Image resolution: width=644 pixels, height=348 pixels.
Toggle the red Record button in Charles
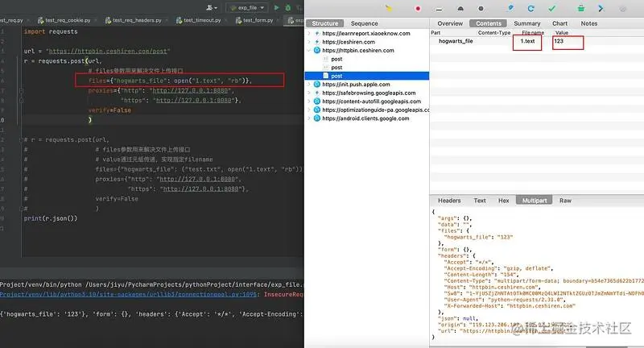tap(418, 8)
